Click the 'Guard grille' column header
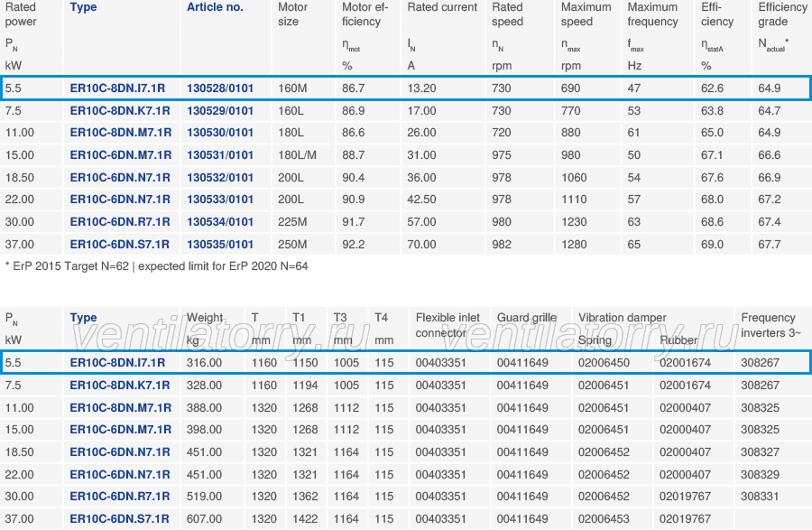 point(527,318)
